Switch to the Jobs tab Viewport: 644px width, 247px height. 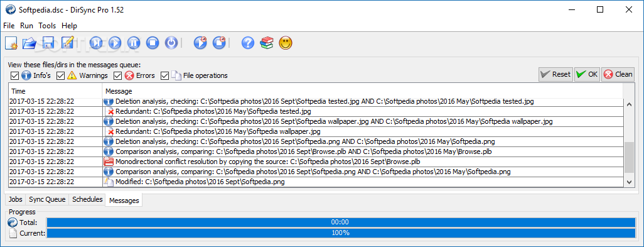tap(16, 199)
